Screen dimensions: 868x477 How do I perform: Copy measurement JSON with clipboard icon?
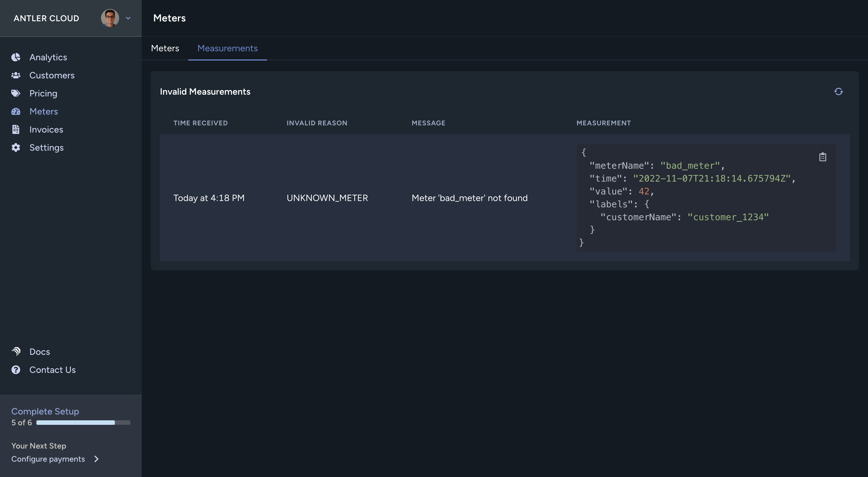point(823,157)
